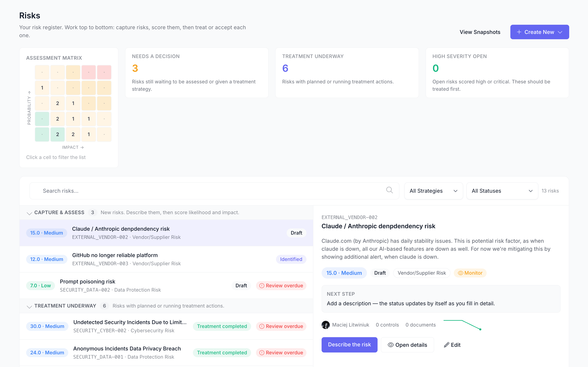Select the GitHub no longer reliable platform risk
This screenshot has height=367, width=588.
pos(166,259)
